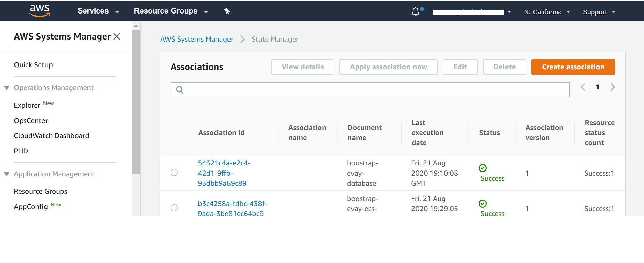Focus the associations search field
Image resolution: width=644 pixels, height=263 pixels.
[370, 90]
